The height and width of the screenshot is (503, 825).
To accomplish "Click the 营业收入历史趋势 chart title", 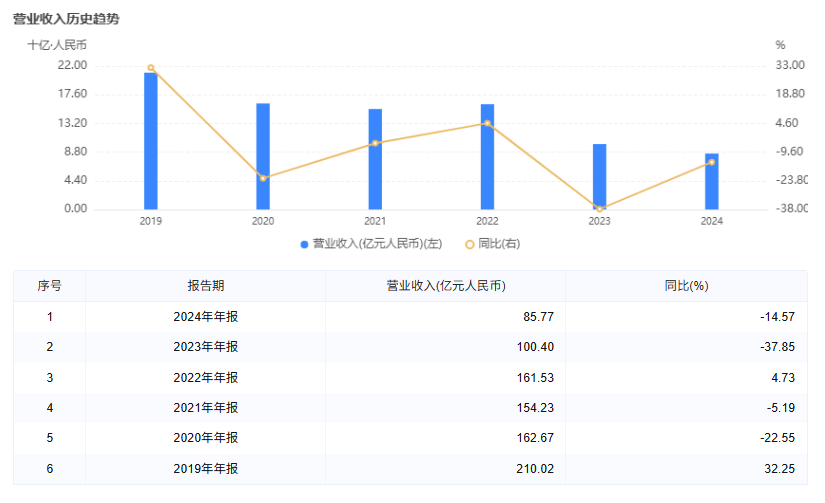I will pyautogui.click(x=66, y=19).
